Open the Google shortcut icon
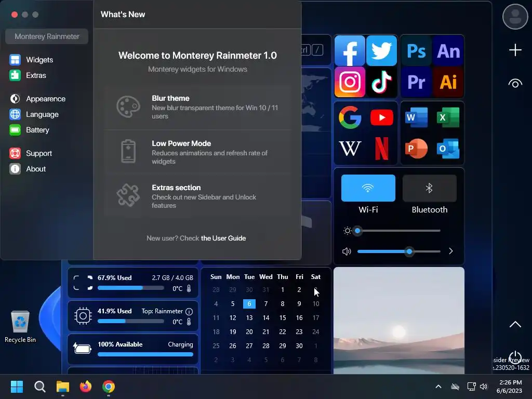The width and height of the screenshot is (532, 399). 350,117
